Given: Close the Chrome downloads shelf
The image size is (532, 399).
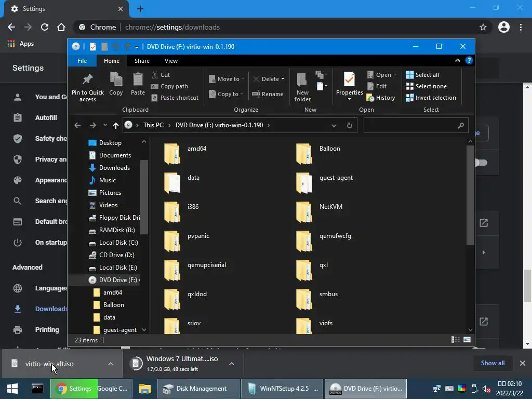Looking at the screenshot, I should pyautogui.click(x=523, y=363).
